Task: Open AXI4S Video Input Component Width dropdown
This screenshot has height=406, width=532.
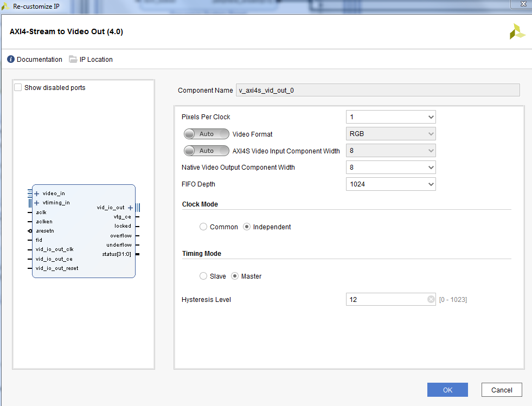Action: [x=391, y=151]
